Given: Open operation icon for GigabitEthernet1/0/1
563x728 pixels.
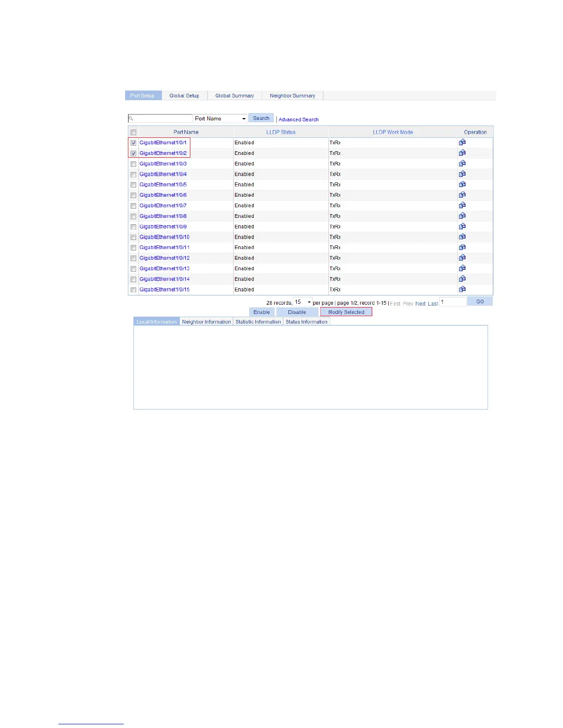Looking at the screenshot, I should 462,142.
